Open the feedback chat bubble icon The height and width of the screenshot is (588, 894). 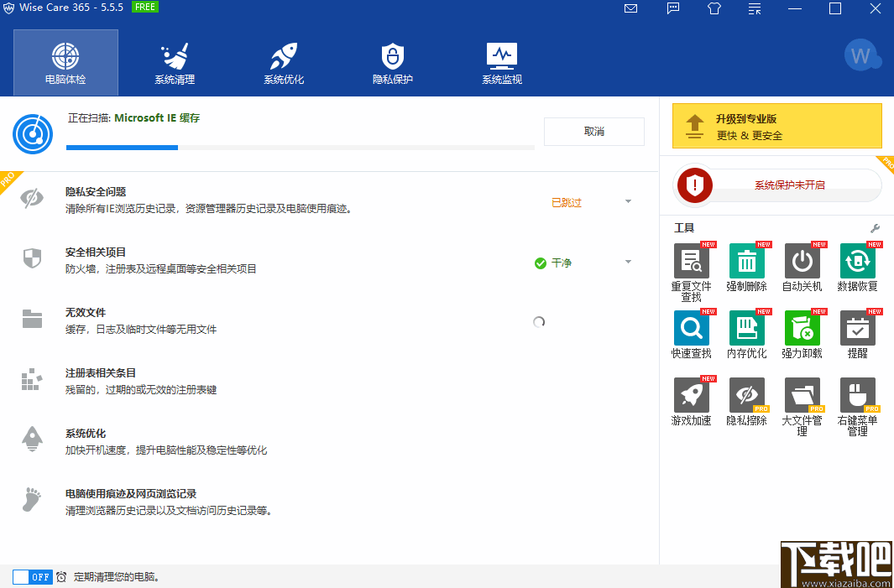(673, 8)
